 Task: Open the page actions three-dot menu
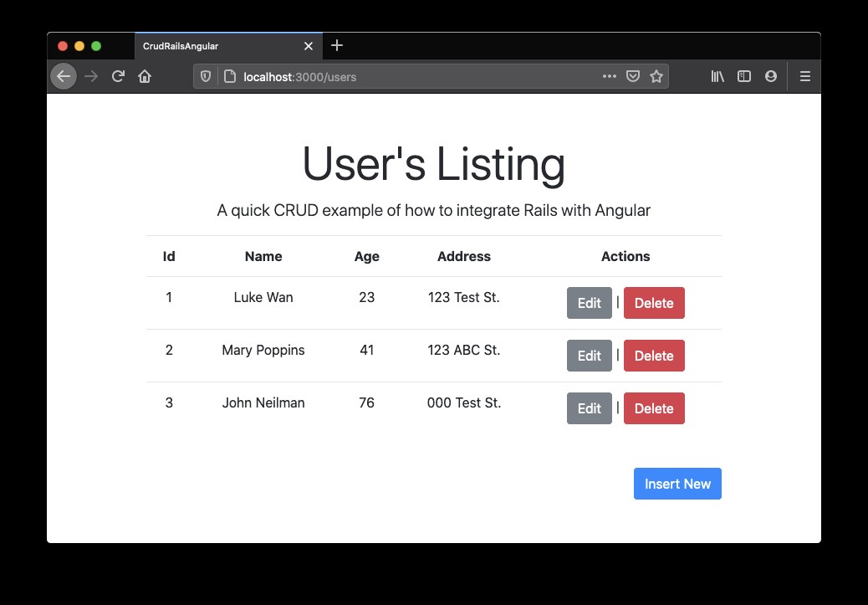[x=609, y=76]
